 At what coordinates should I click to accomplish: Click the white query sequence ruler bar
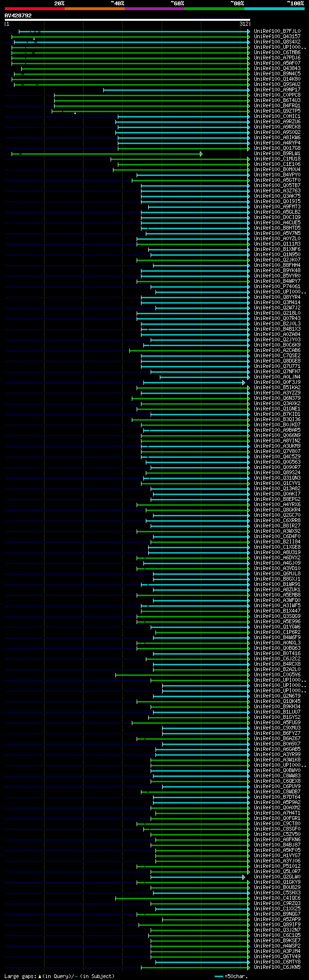point(127,20)
